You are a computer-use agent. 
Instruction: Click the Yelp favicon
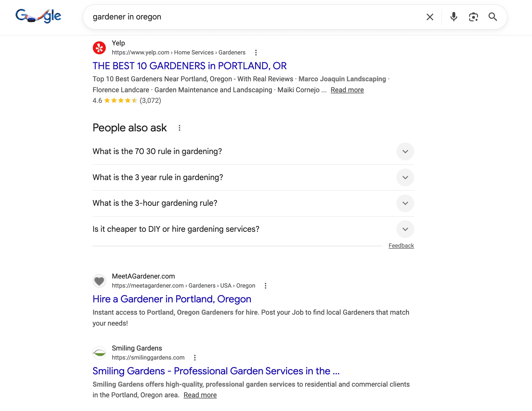coord(99,48)
